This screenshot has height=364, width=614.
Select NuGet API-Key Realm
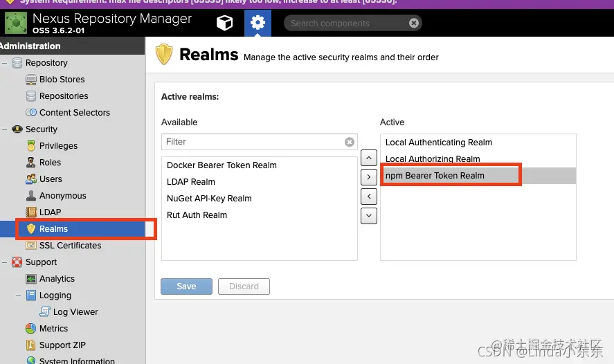209,199
